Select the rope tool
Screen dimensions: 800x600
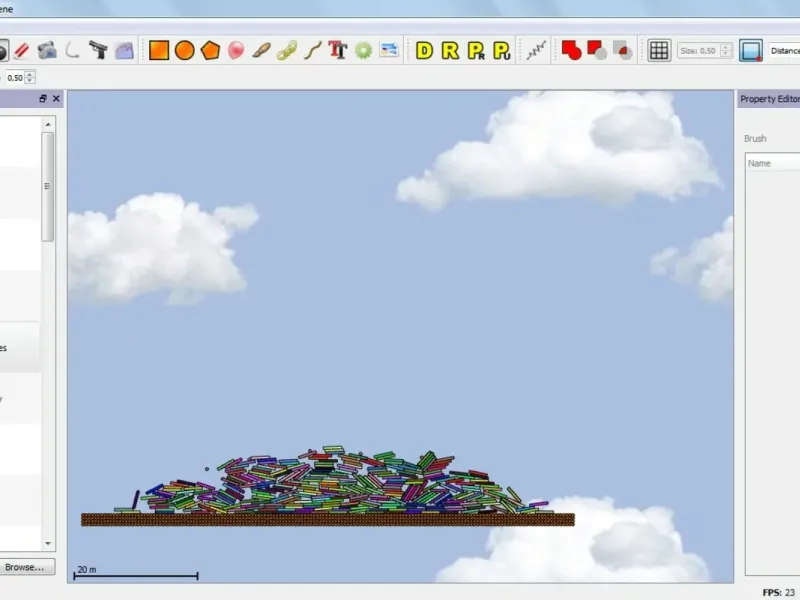coord(312,51)
